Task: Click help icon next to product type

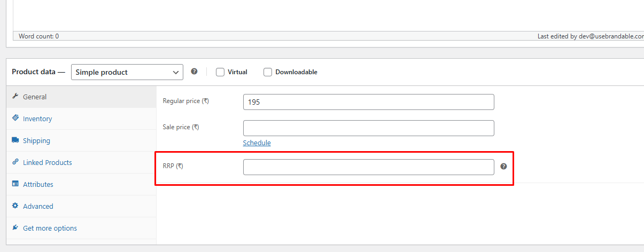Action: [x=195, y=71]
